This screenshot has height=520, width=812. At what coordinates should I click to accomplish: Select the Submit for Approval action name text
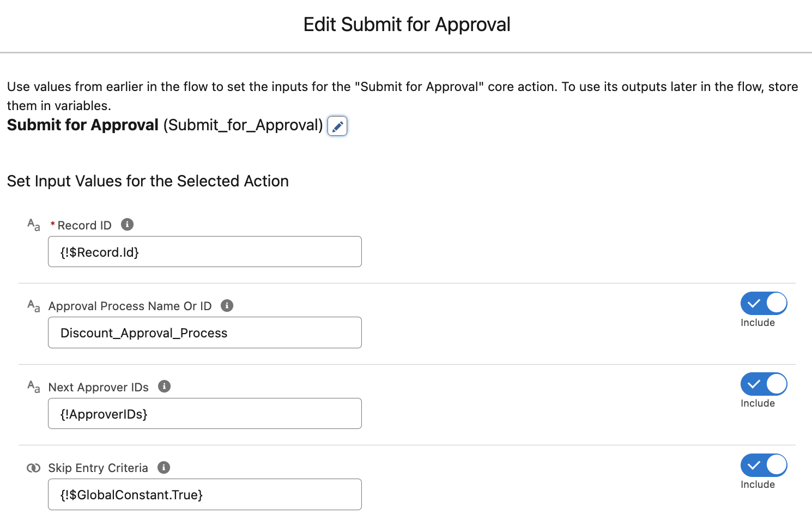coord(82,125)
